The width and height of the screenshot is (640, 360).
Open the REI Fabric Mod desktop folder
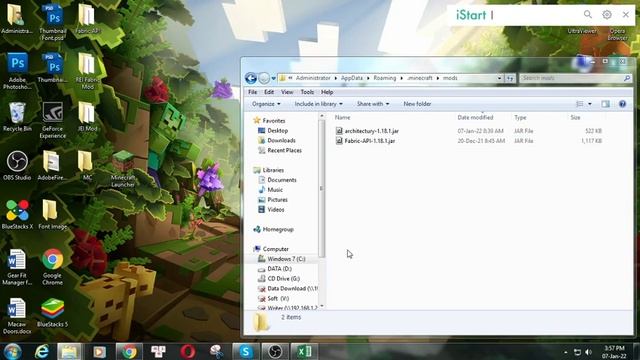[x=87, y=71]
